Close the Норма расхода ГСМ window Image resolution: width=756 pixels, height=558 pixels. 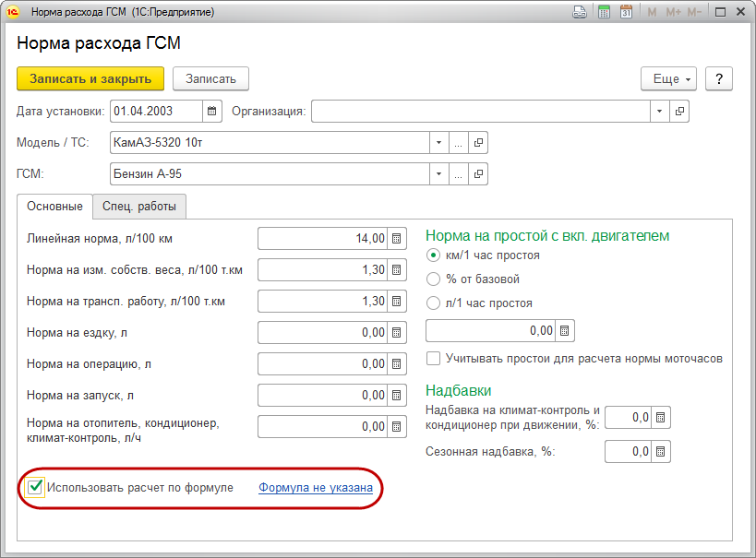pos(741,12)
